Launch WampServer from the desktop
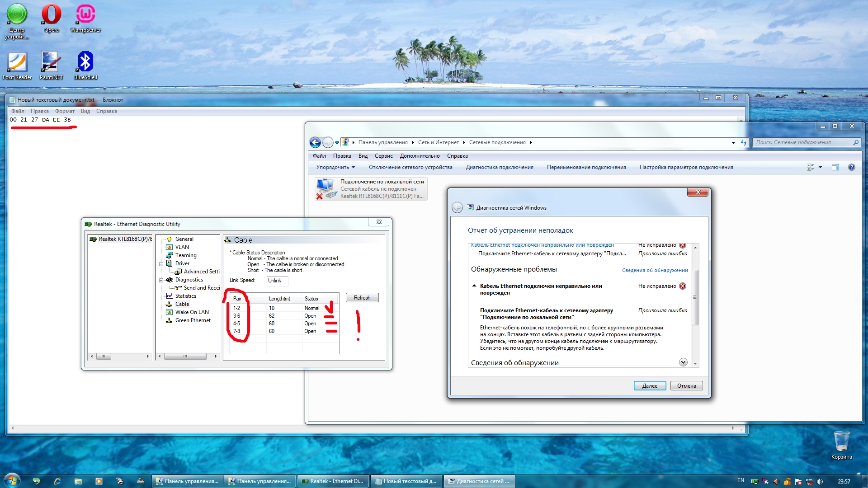Image resolution: width=868 pixels, height=488 pixels. [x=85, y=18]
